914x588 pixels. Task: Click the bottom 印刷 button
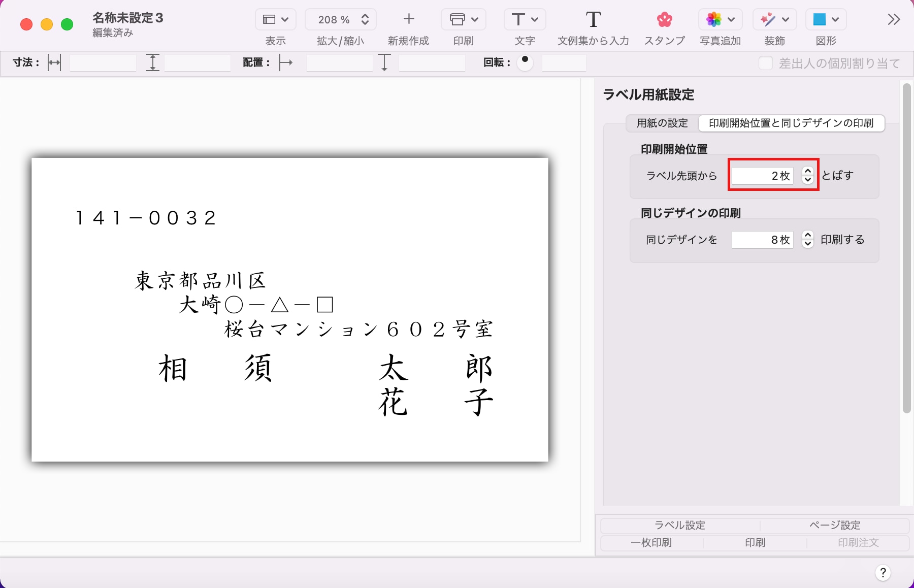(x=755, y=543)
